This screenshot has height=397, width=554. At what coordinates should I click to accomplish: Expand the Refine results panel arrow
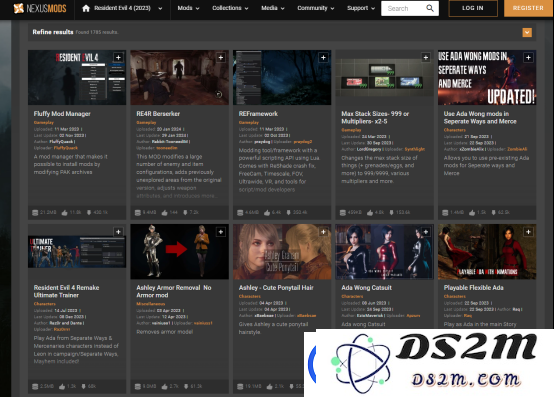click(527, 32)
